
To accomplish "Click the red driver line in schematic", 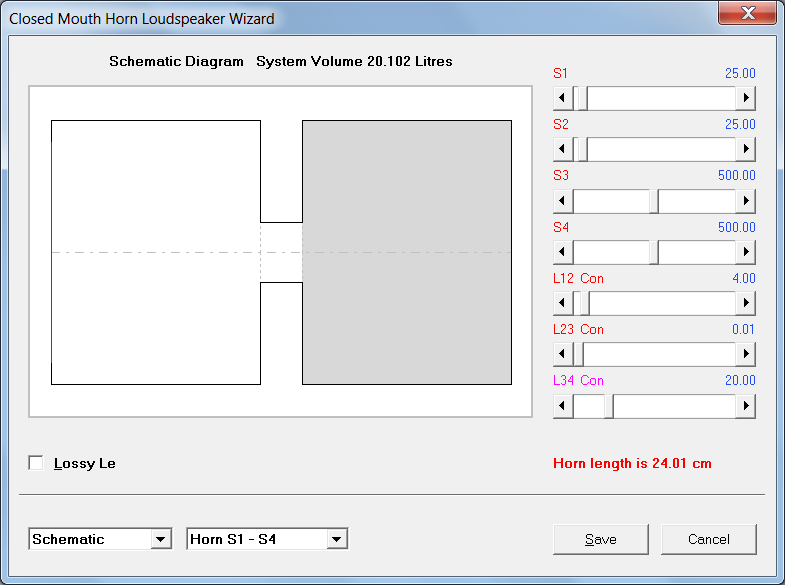I will point(52,252).
